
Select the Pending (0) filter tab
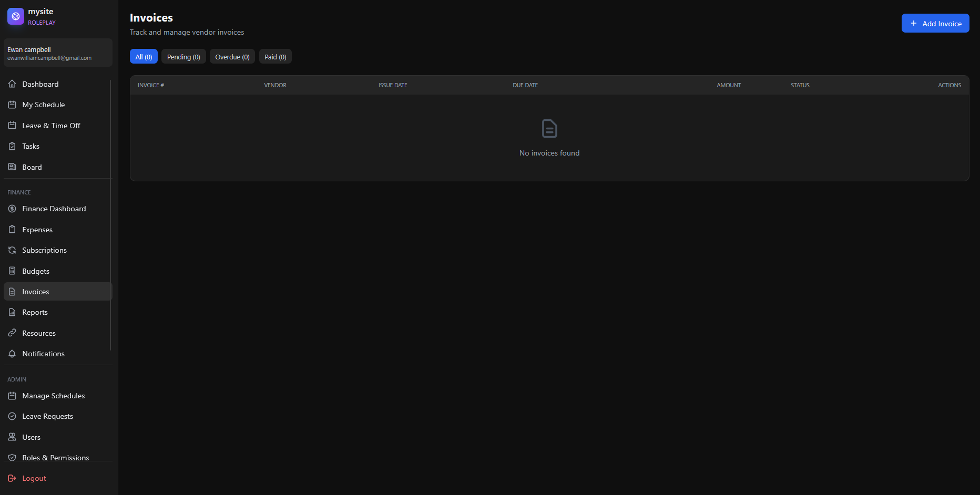183,57
